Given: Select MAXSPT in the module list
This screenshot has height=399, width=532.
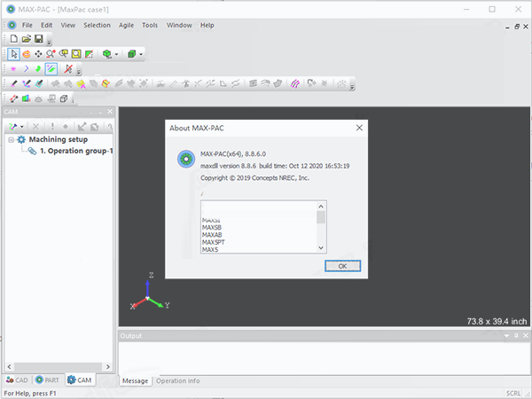Looking at the screenshot, I should 214,242.
